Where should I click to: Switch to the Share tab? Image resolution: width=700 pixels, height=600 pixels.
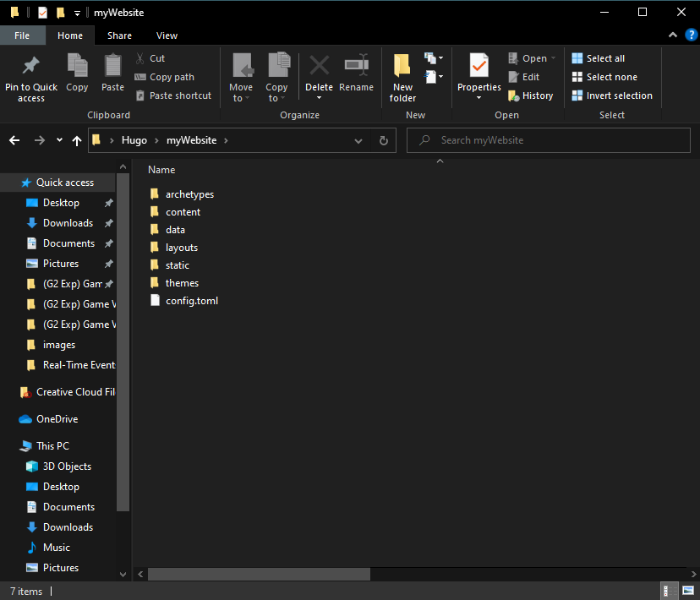pyautogui.click(x=120, y=35)
